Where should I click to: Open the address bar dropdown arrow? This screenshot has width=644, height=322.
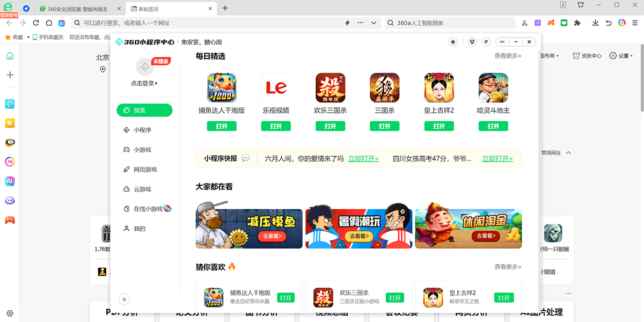(374, 23)
